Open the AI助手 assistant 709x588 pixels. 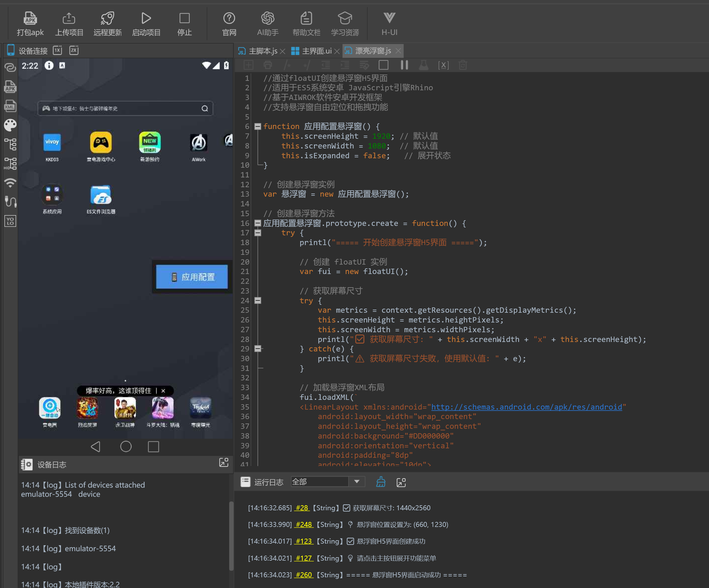[x=267, y=18]
